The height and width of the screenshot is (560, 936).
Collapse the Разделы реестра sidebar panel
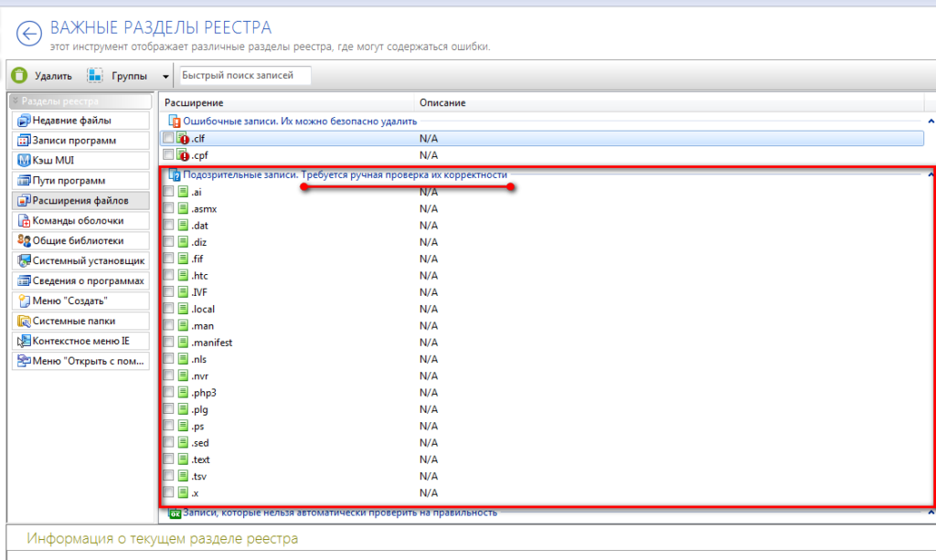(14, 101)
